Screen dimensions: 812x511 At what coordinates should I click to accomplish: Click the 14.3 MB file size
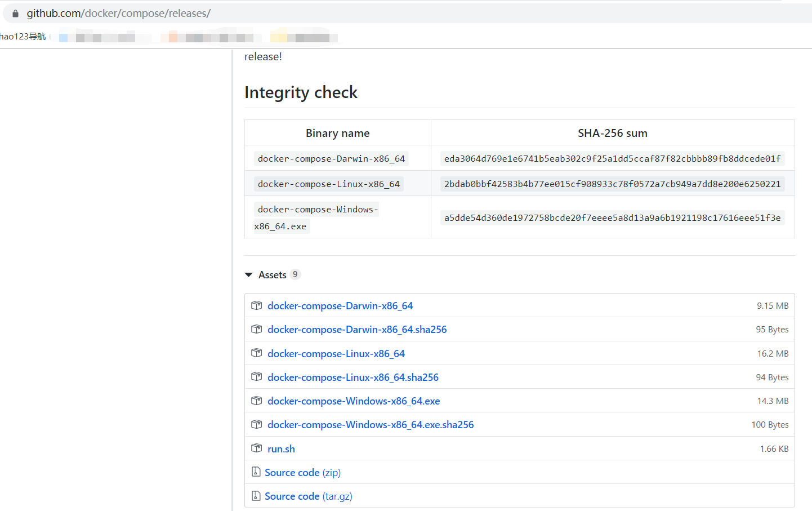click(x=773, y=401)
